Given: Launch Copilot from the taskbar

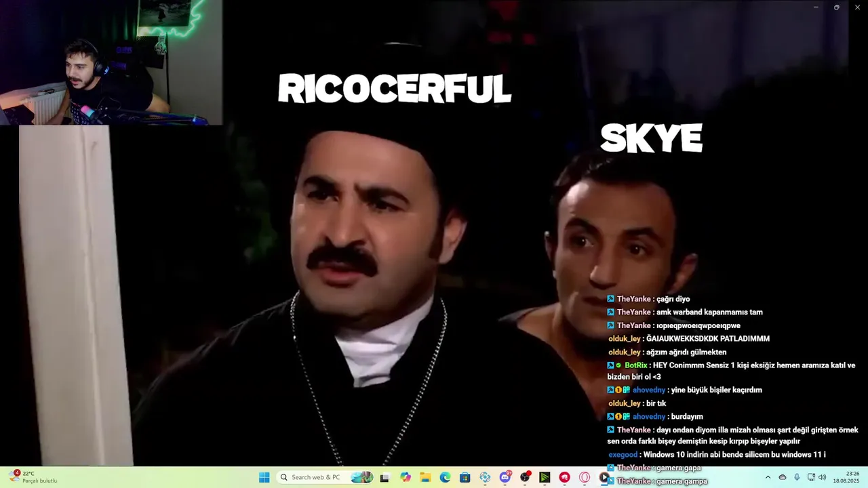Looking at the screenshot, I should click(406, 477).
